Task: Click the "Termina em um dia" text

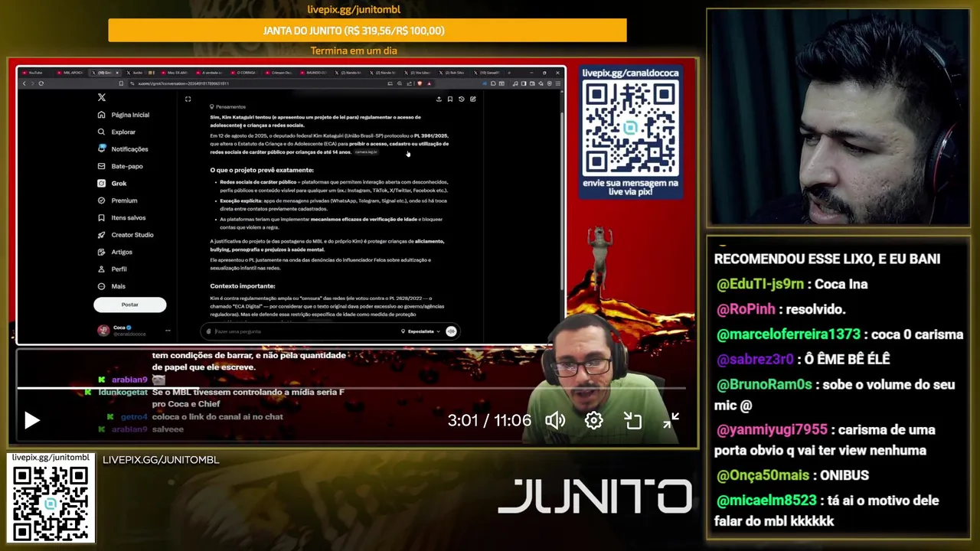Action: (354, 51)
